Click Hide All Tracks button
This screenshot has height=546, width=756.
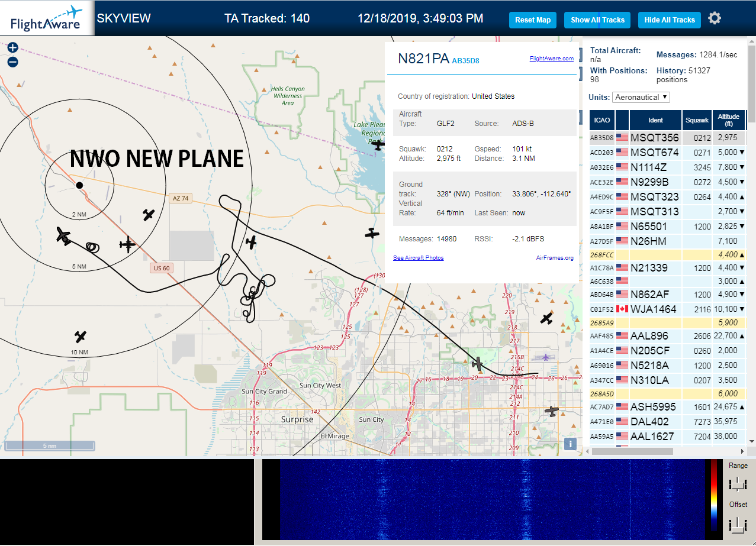point(670,20)
